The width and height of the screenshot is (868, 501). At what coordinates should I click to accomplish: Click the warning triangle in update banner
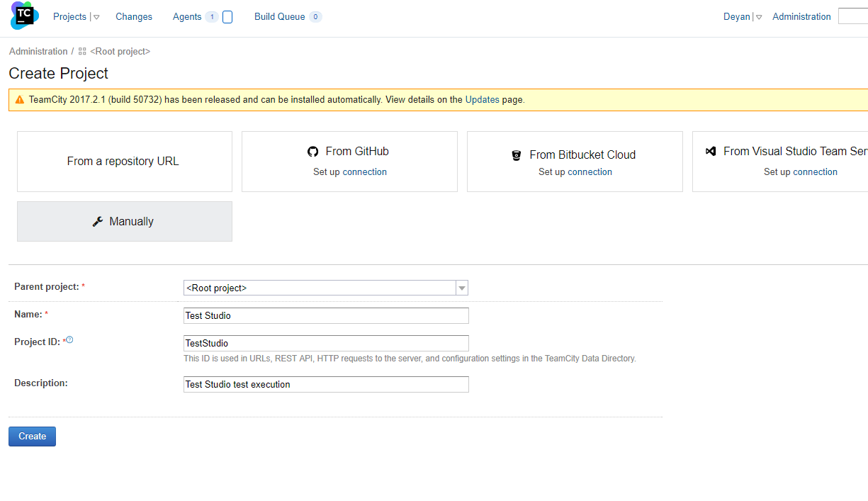[19, 100]
